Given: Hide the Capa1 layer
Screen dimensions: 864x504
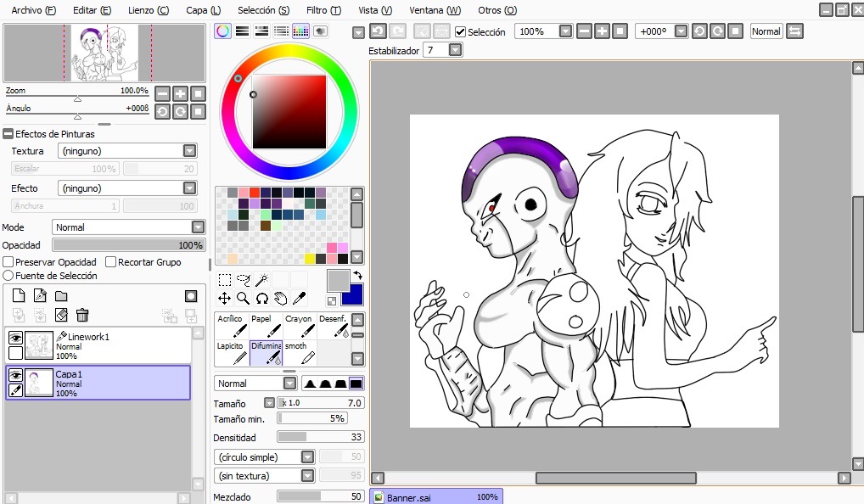Looking at the screenshot, I should [x=15, y=375].
